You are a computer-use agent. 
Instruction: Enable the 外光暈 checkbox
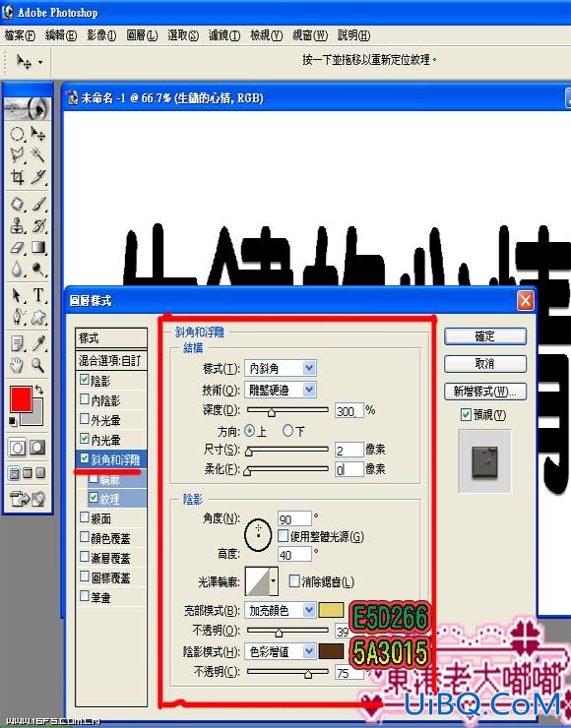click(x=84, y=419)
